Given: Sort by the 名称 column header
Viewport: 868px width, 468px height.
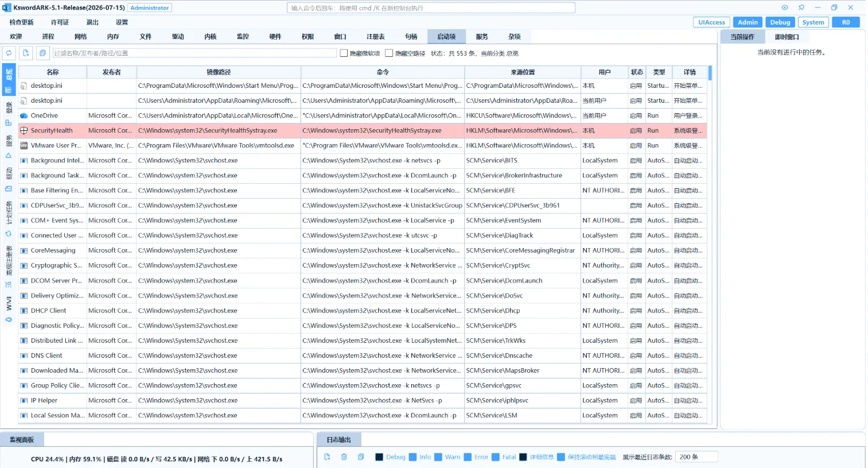Looking at the screenshot, I should coord(53,72).
